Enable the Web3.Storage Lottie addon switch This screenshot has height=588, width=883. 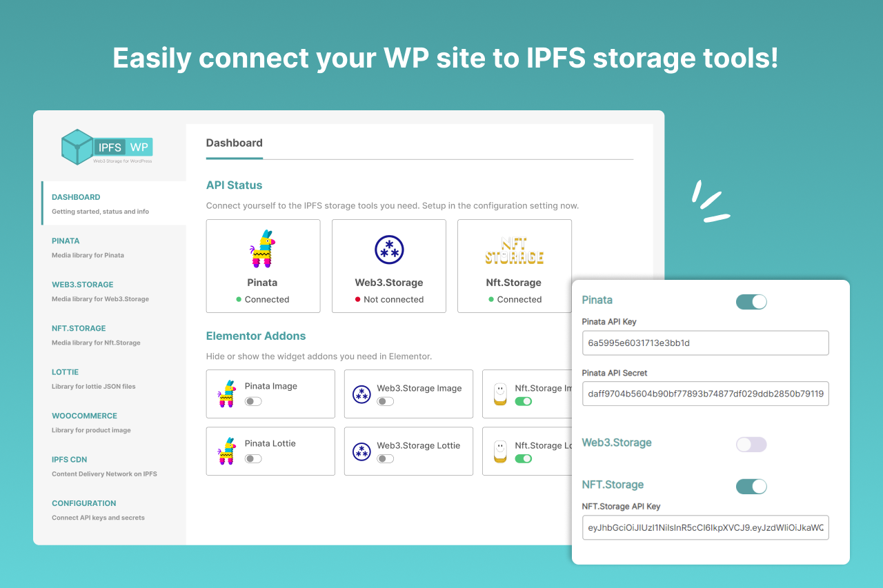click(385, 458)
